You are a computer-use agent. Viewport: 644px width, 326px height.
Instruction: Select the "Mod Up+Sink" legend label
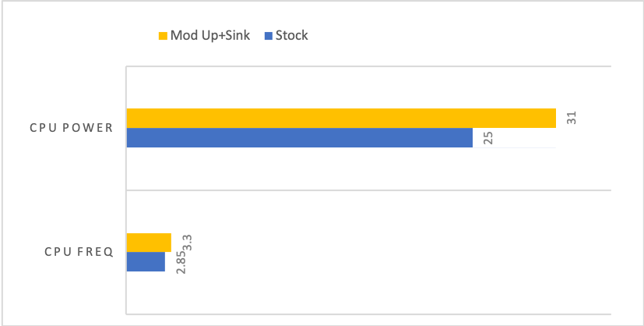coord(210,36)
